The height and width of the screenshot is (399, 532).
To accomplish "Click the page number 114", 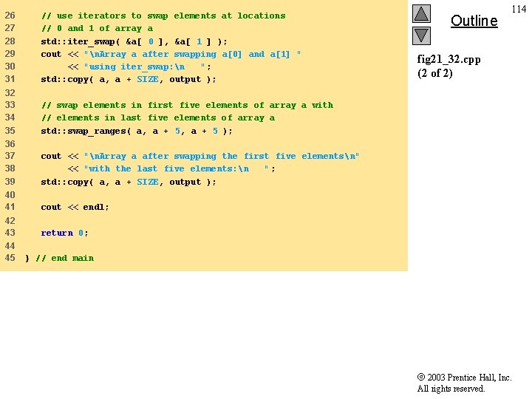I will pos(519,9).
